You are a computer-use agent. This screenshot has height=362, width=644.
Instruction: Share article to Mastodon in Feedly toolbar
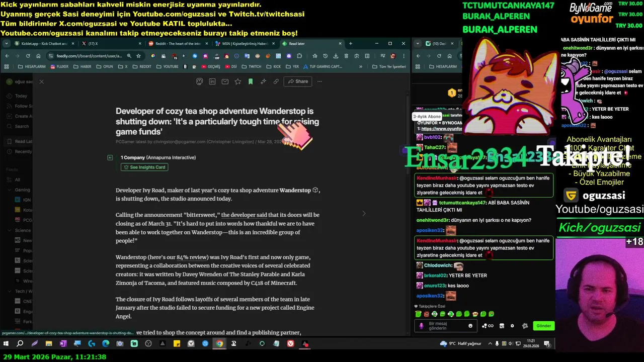(x=200, y=81)
